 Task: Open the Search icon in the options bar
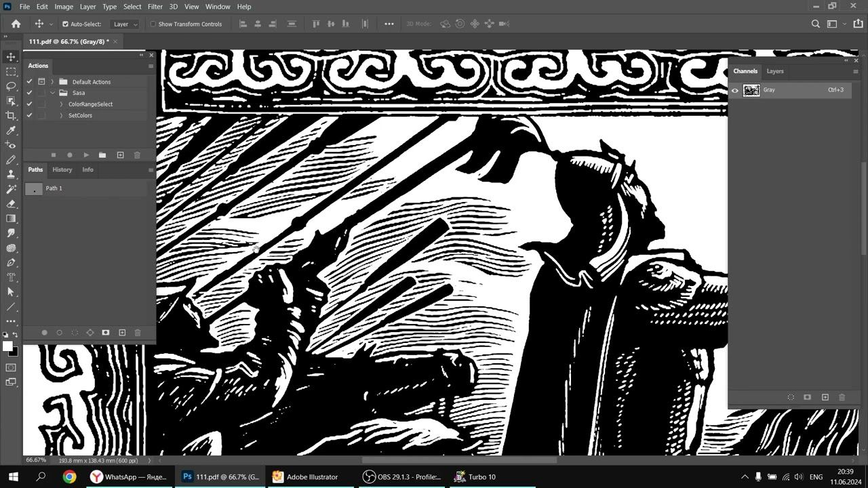pyautogui.click(x=816, y=24)
